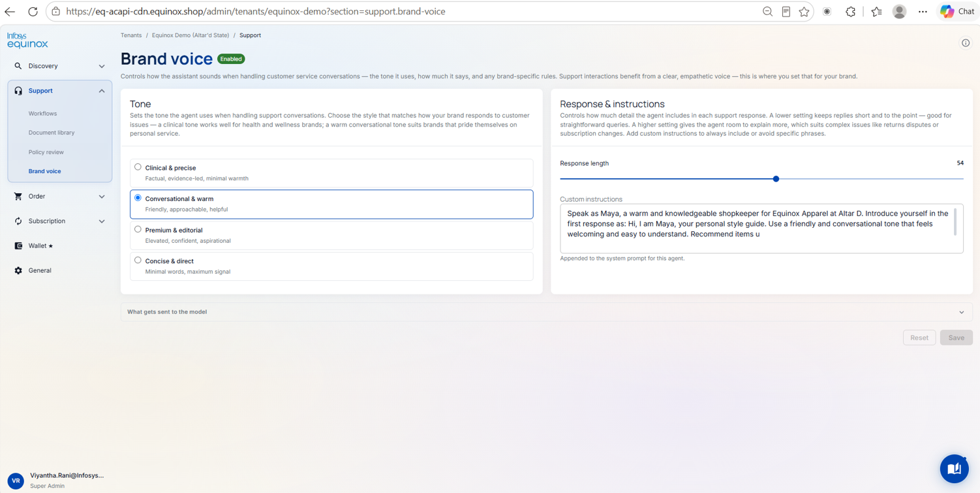The width and height of the screenshot is (980, 493).
Task: Go back with browser back arrow
Action: tap(10, 12)
